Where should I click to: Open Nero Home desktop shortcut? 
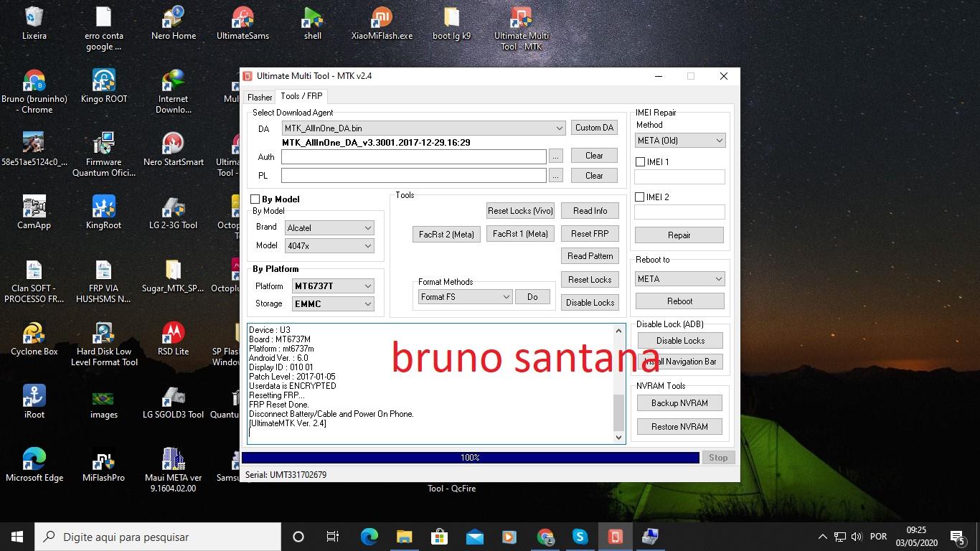tap(174, 23)
